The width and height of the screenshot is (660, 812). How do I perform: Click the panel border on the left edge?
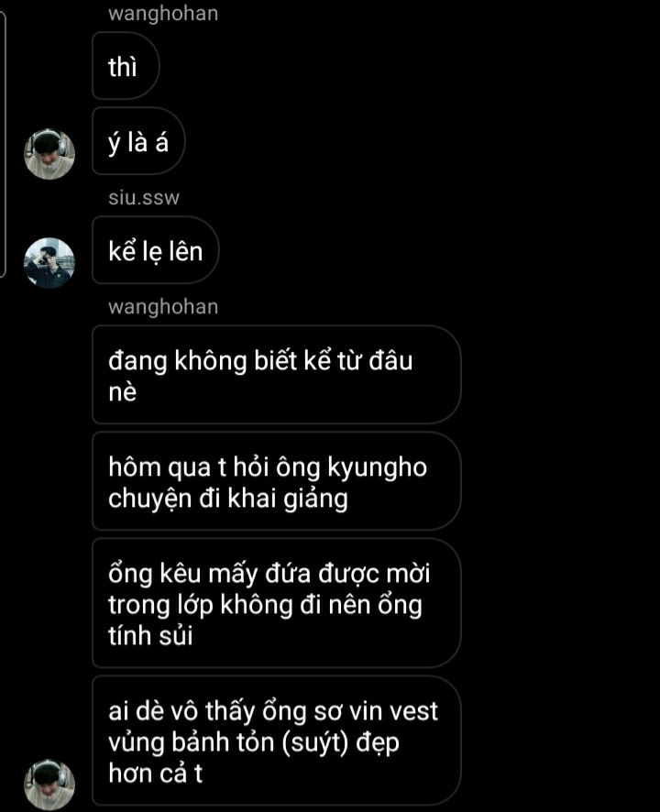tap(3, 145)
